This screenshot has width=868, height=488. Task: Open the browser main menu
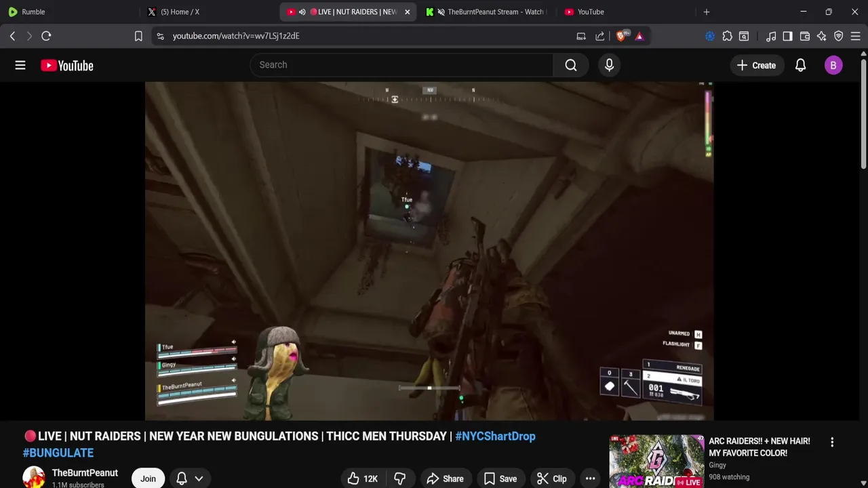pos(856,36)
